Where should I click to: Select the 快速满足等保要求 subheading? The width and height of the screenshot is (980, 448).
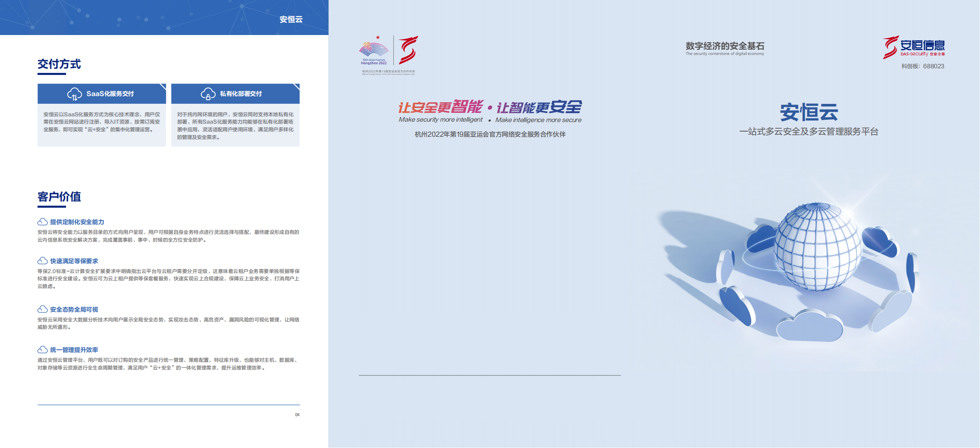coord(74,261)
